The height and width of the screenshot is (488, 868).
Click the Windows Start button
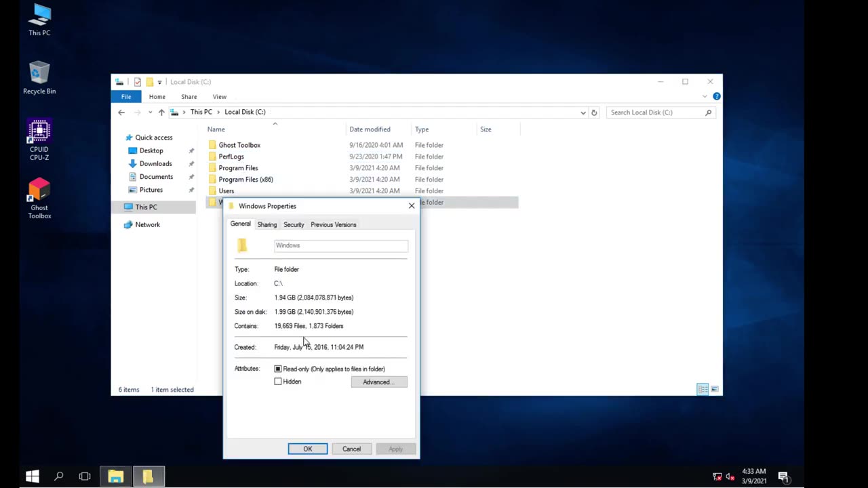pos(32,476)
